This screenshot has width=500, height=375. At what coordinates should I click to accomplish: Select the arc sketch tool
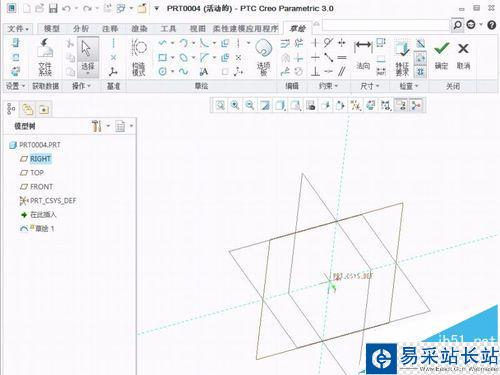(183, 43)
